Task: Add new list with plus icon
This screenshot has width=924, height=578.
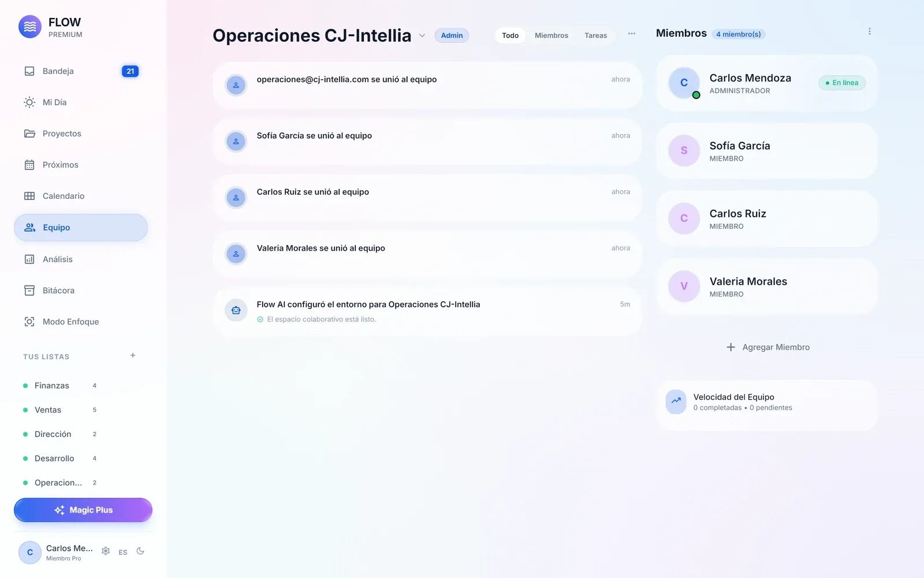Action: (133, 355)
